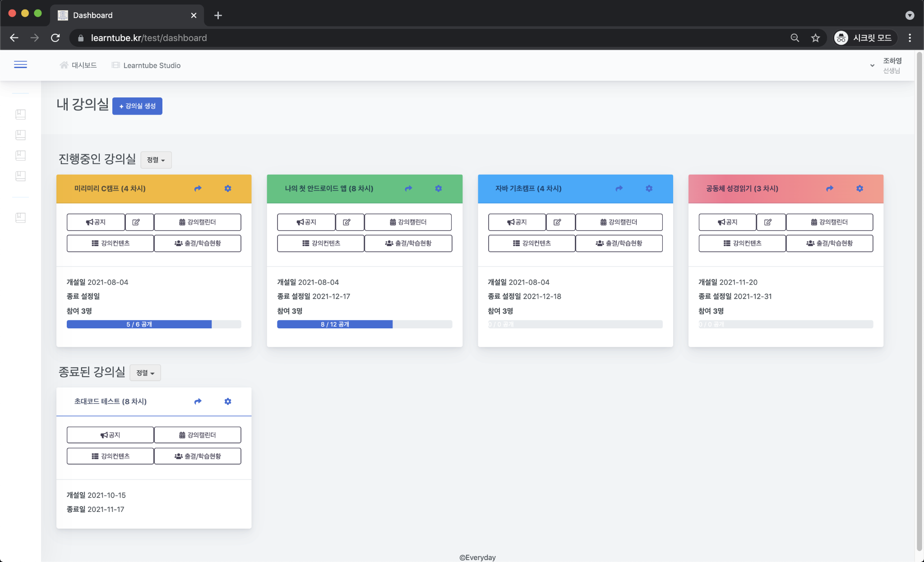The height and width of the screenshot is (562, 924).
Task: Click the share arrow on 미리미리 C캠프 card
Action: pos(198,189)
